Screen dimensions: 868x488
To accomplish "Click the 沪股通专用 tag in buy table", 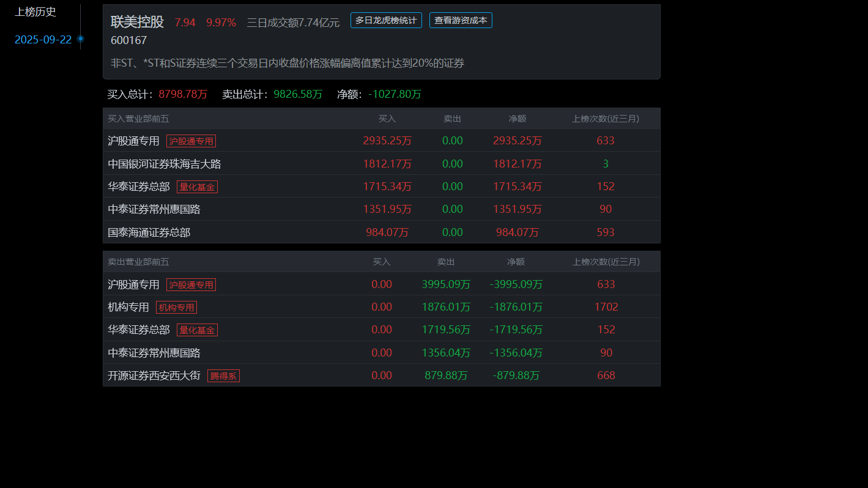I will pos(191,141).
